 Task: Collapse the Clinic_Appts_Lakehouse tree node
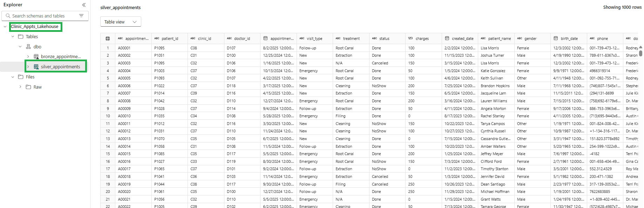5,27
